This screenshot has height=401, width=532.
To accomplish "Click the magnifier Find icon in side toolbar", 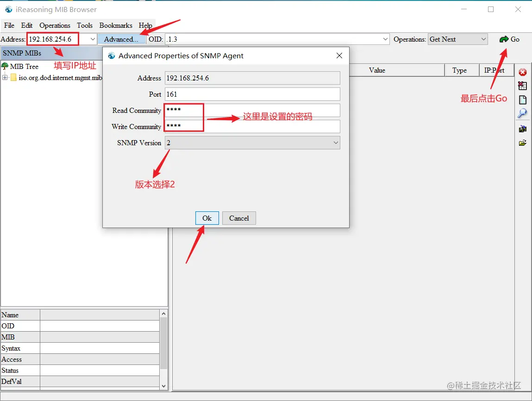I will pos(522,113).
